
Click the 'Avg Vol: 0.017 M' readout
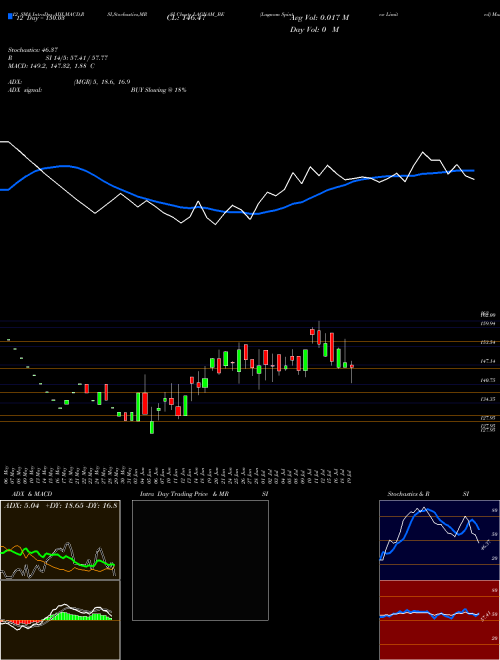pyautogui.click(x=320, y=18)
